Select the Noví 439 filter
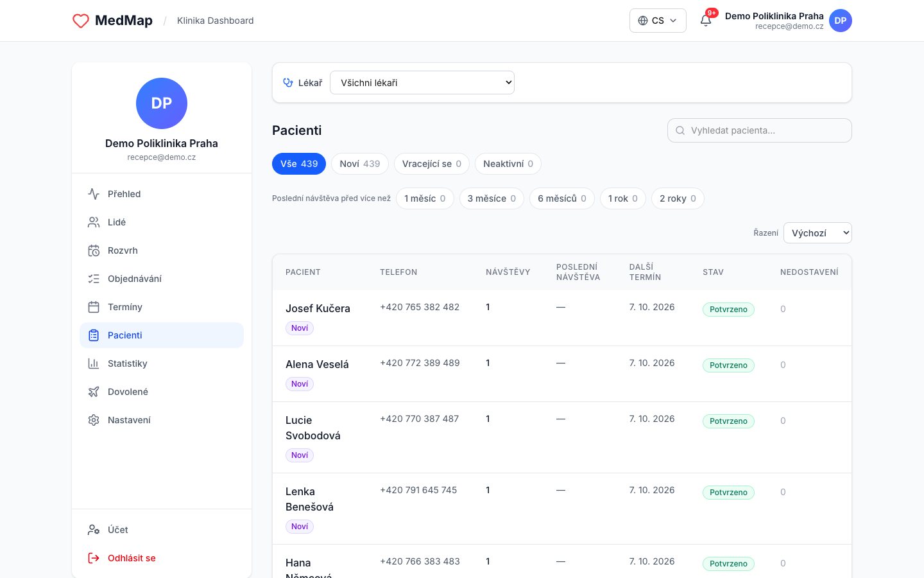 [x=360, y=164]
